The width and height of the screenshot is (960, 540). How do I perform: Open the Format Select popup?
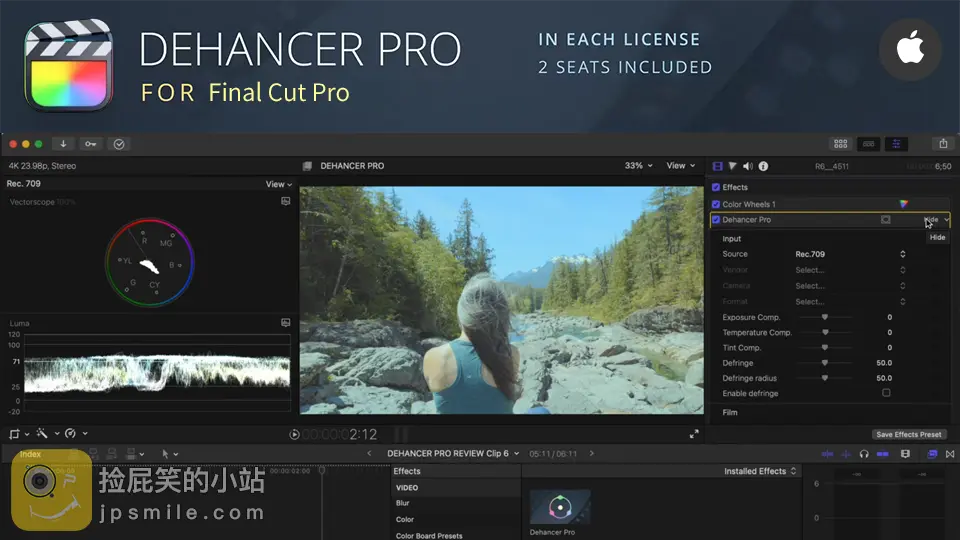click(x=850, y=302)
